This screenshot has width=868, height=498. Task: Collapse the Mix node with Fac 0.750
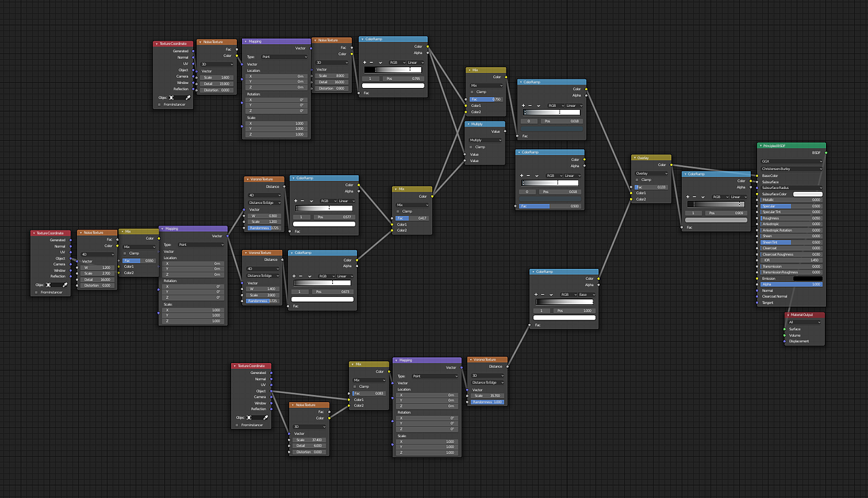click(x=469, y=70)
